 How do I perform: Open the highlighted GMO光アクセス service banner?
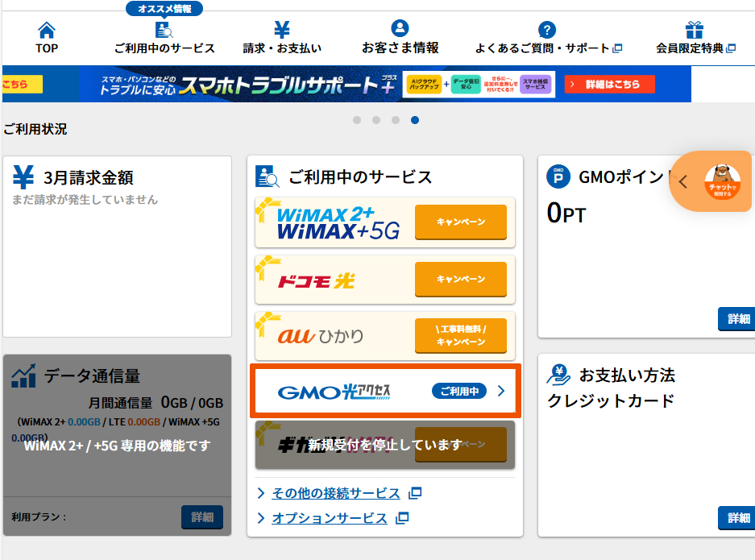tap(385, 390)
